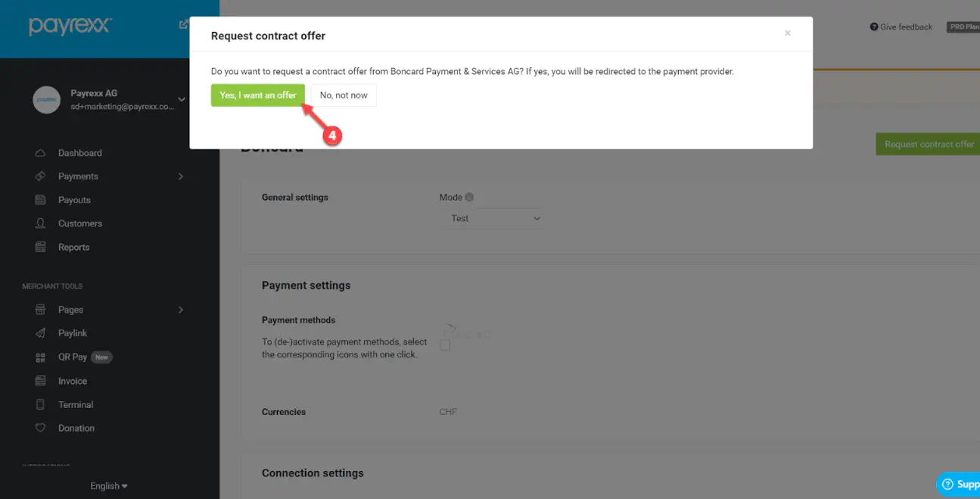Toggle the payment method checkbox

tap(445, 345)
